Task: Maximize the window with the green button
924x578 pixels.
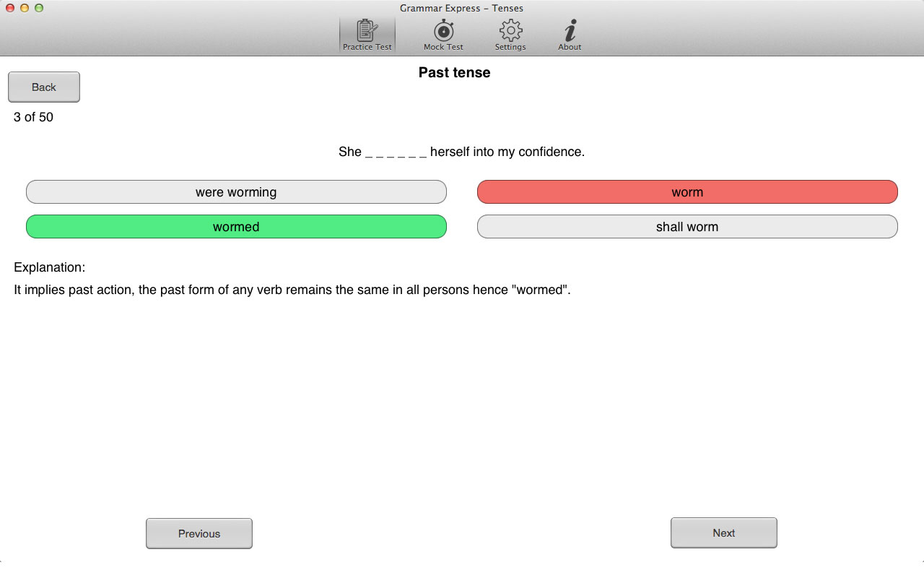Action: click(39, 8)
